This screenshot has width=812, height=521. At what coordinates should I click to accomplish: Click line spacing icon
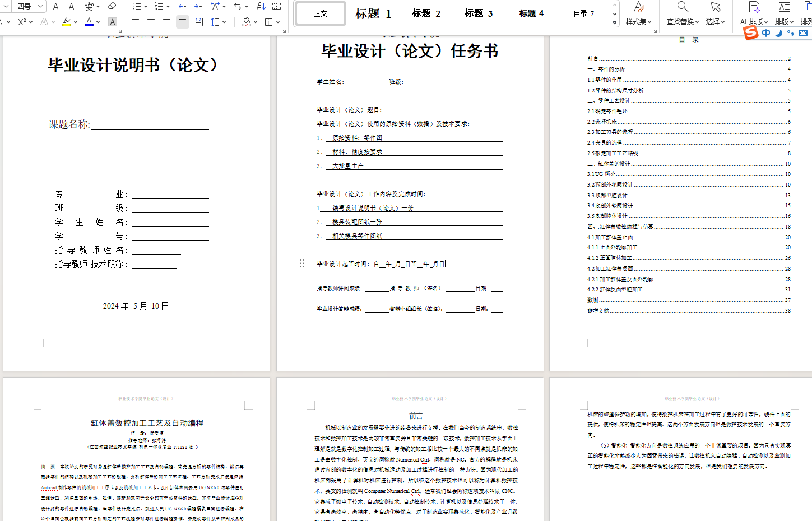coord(215,22)
